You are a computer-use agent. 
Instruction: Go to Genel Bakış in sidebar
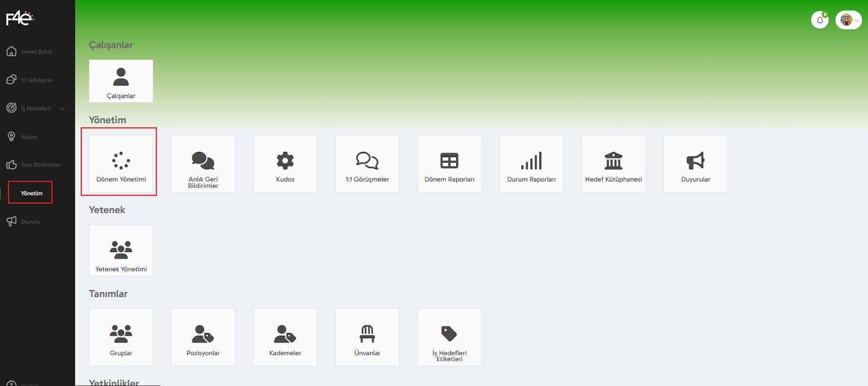point(36,52)
